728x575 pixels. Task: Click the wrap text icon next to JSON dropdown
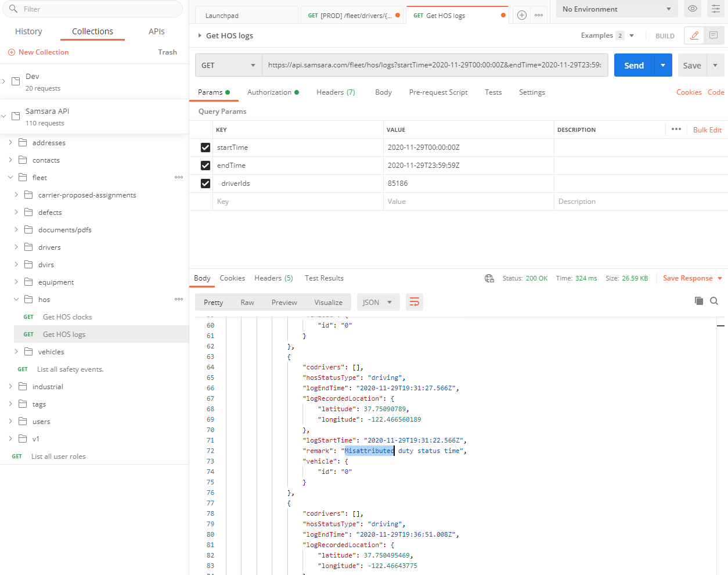click(414, 302)
